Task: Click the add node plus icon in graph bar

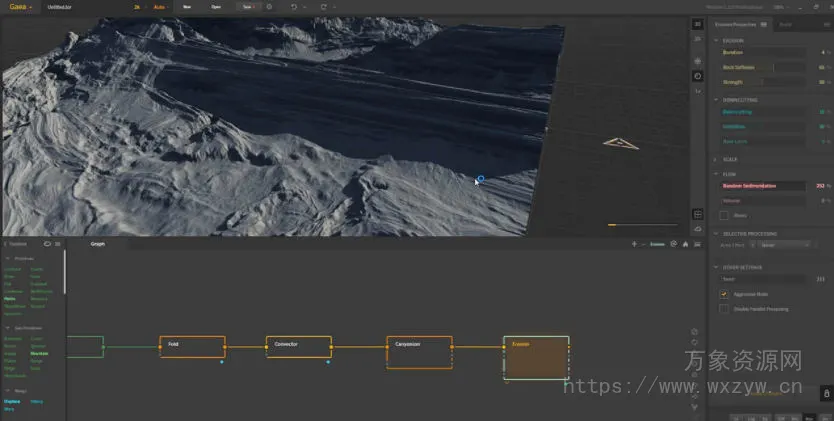Action: pos(634,244)
